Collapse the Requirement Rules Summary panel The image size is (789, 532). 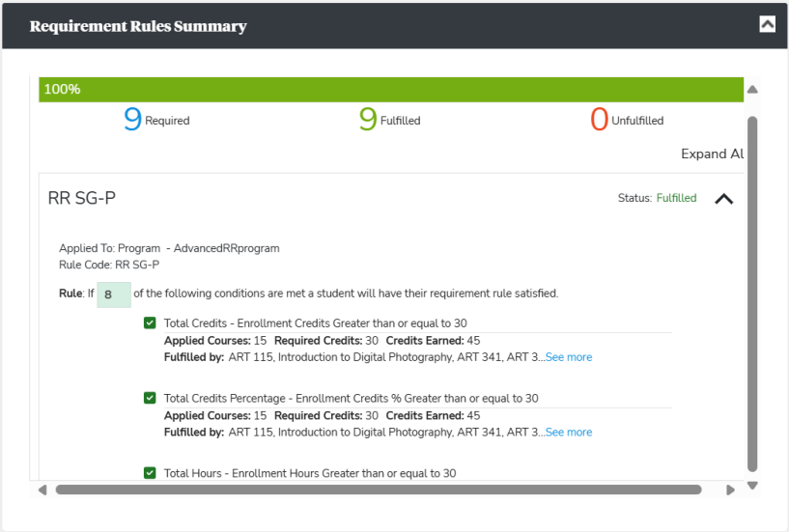pyautogui.click(x=767, y=25)
